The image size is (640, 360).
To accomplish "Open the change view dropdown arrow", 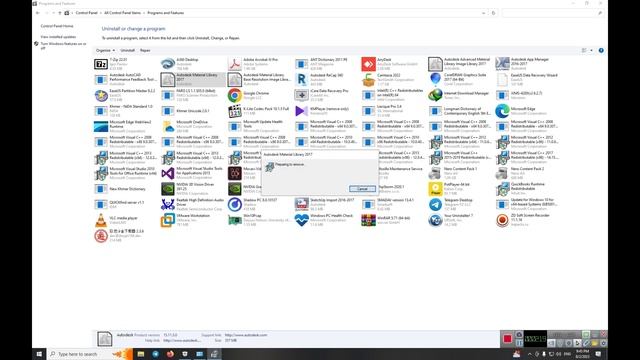I will pos(591,50).
